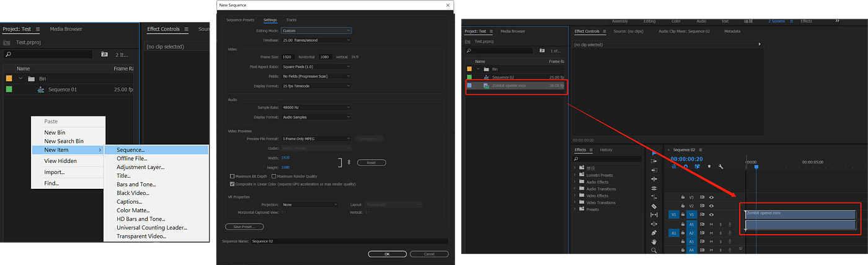868x265 pixels.
Task: Expand Video Transitions folder
Action: tap(575, 202)
